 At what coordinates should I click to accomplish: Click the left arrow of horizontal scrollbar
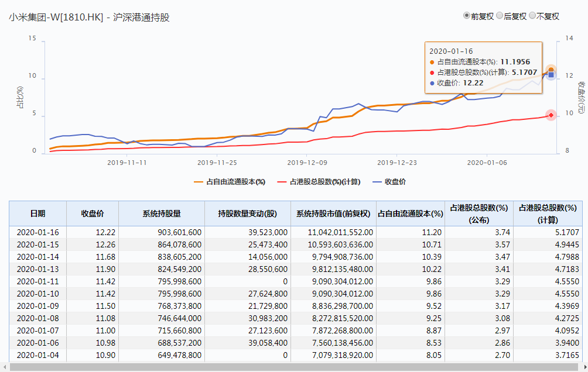4,367
